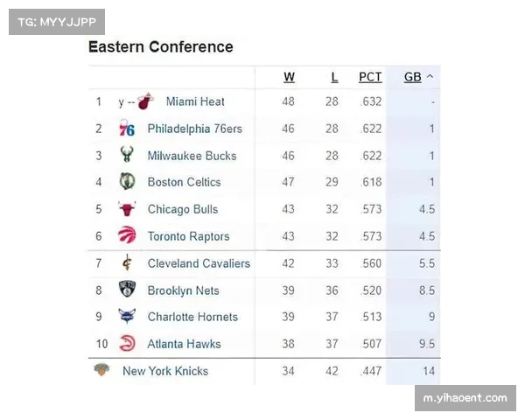The image size is (525, 420).
Task: Click the Toronto Raptors logo
Action: 127,235
